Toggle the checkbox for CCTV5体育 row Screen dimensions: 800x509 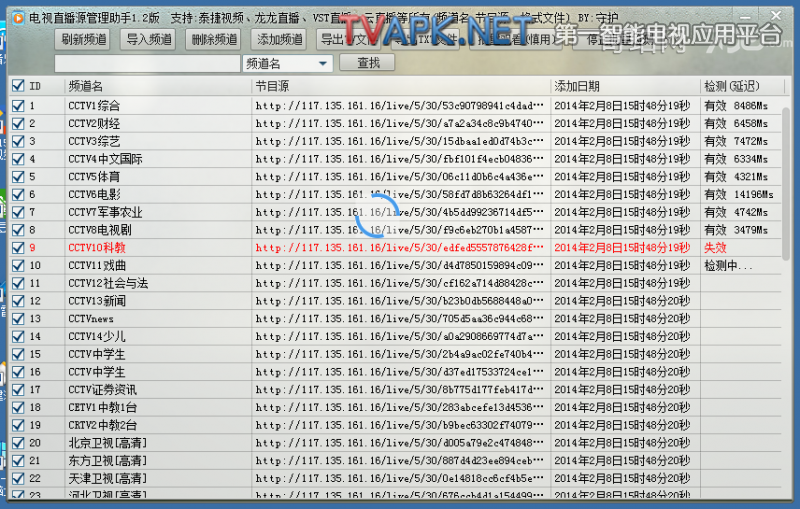tap(18, 177)
